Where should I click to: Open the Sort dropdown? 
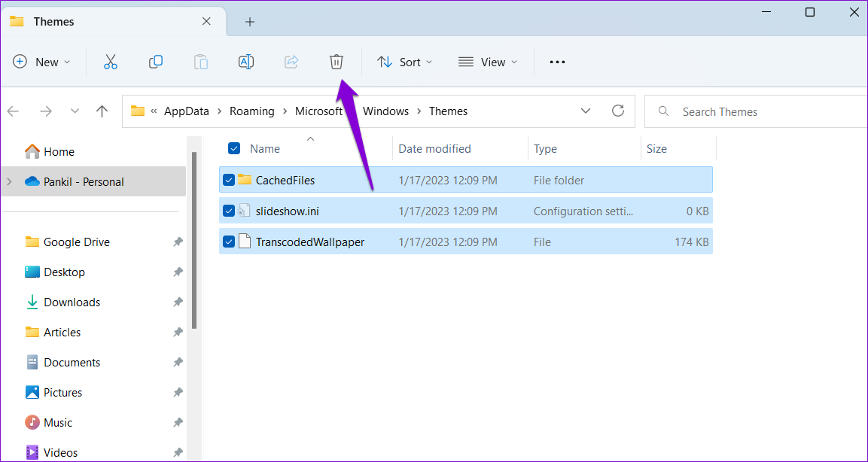tap(405, 62)
